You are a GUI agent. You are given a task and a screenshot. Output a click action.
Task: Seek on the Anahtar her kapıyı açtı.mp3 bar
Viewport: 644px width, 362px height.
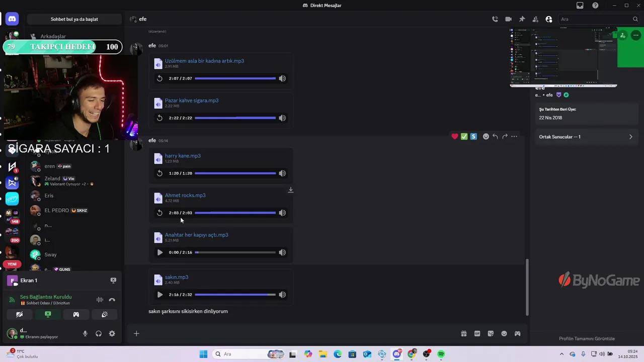tap(235, 252)
